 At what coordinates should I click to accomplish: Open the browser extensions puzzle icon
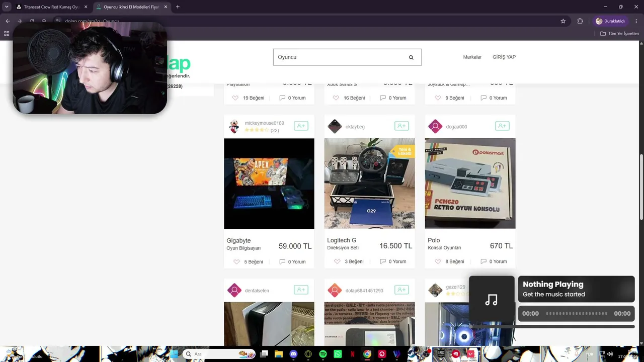pos(580,21)
